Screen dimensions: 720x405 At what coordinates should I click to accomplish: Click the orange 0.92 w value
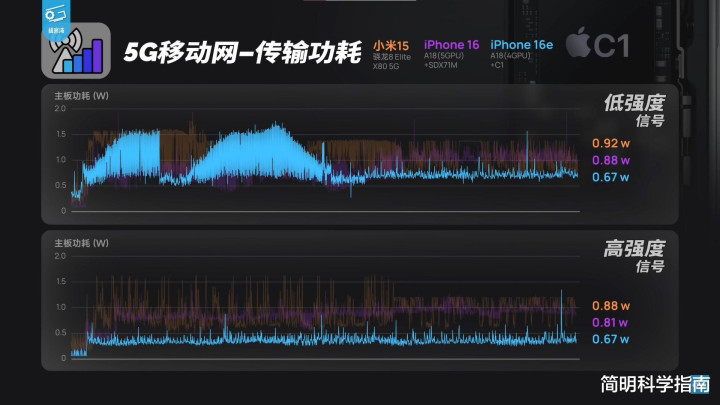click(611, 143)
